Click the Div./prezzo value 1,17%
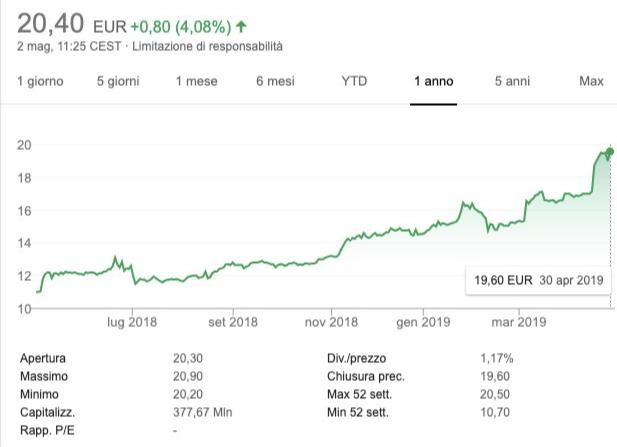The width and height of the screenshot is (617, 447). [x=497, y=357]
